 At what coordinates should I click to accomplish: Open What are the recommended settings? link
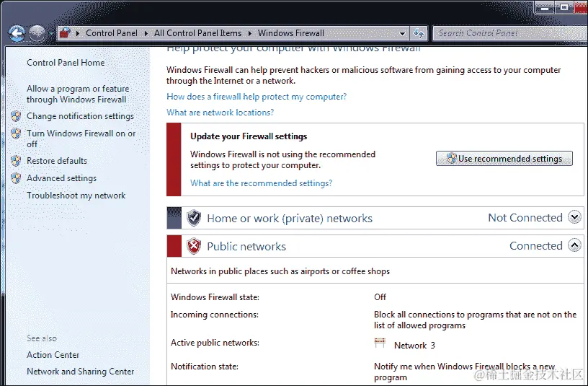click(261, 183)
